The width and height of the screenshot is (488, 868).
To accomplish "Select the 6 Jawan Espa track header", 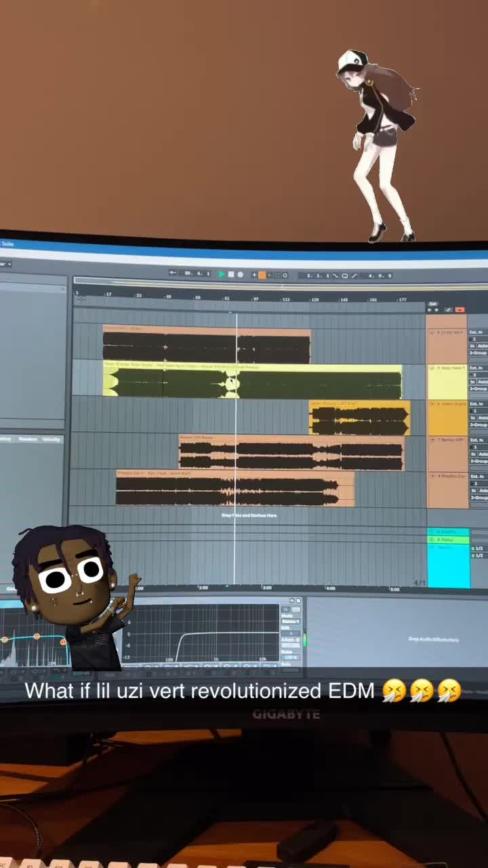I will point(447,418).
